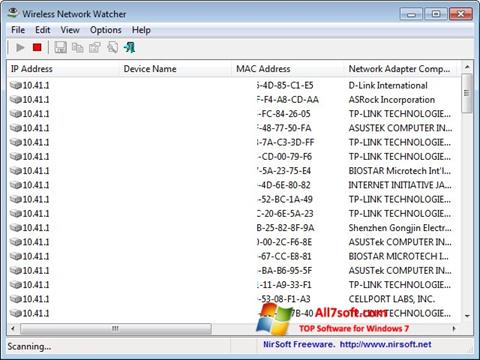
Task: Click the vertical scrollbar thumb
Action: 467,93
